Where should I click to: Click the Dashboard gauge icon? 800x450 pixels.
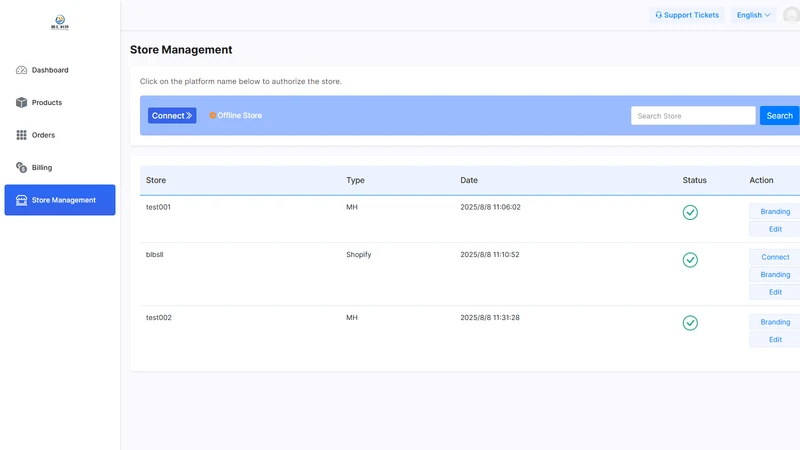pos(21,70)
